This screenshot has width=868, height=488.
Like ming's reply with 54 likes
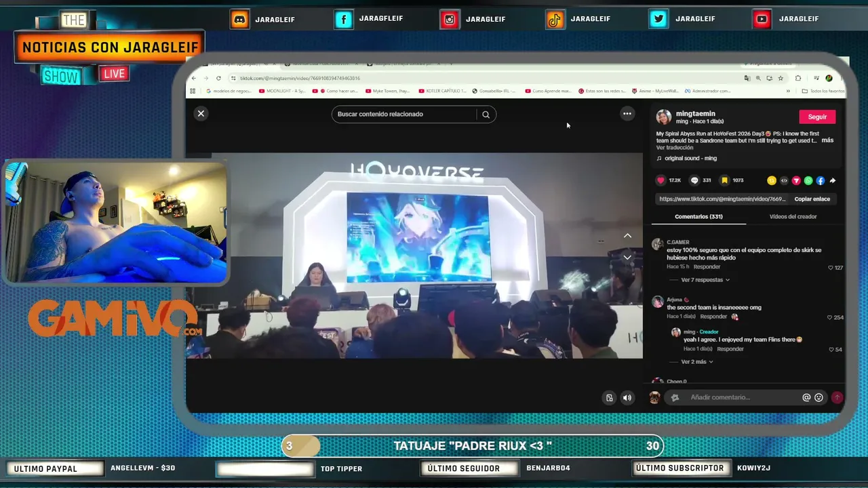[831, 350]
